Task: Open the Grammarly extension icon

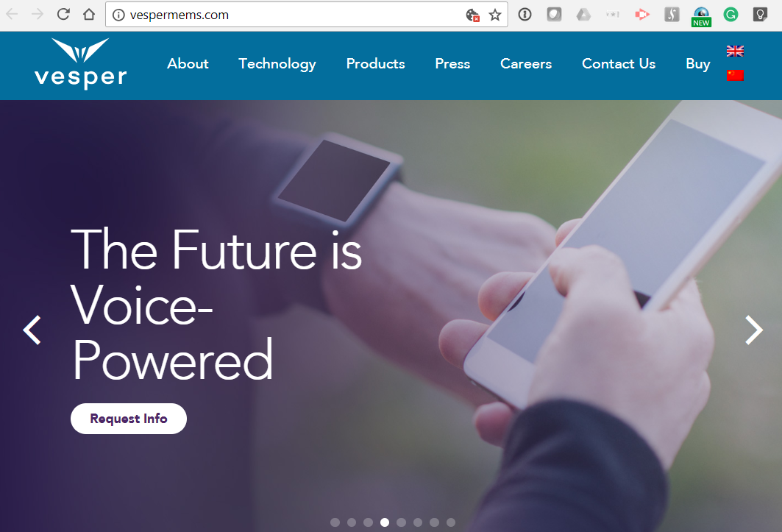Action: click(731, 15)
